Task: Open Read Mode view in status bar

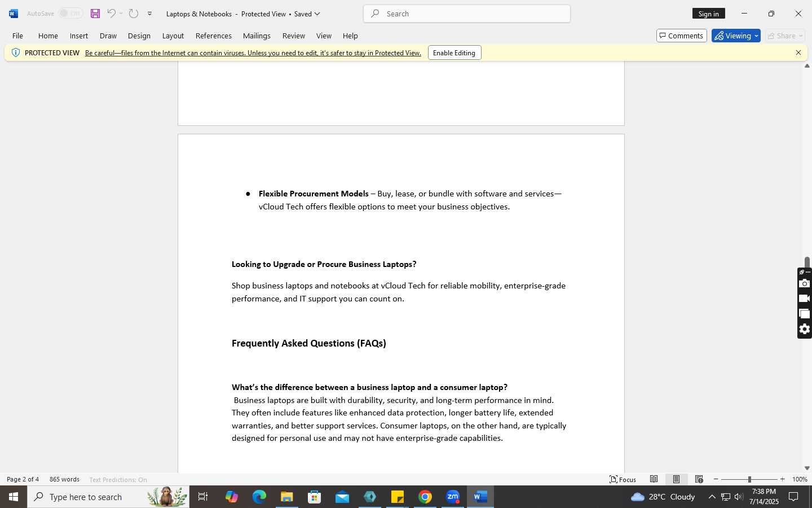Action: point(654,479)
